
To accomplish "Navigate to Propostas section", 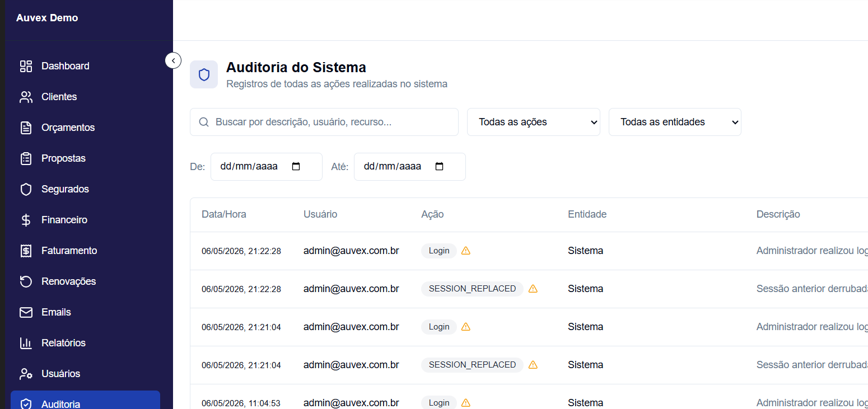I will pyautogui.click(x=85, y=158).
